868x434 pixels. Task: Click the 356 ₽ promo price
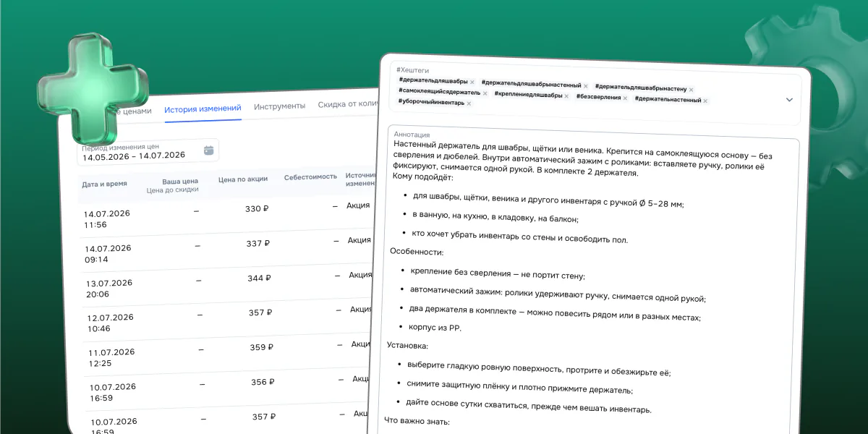pos(263,382)
